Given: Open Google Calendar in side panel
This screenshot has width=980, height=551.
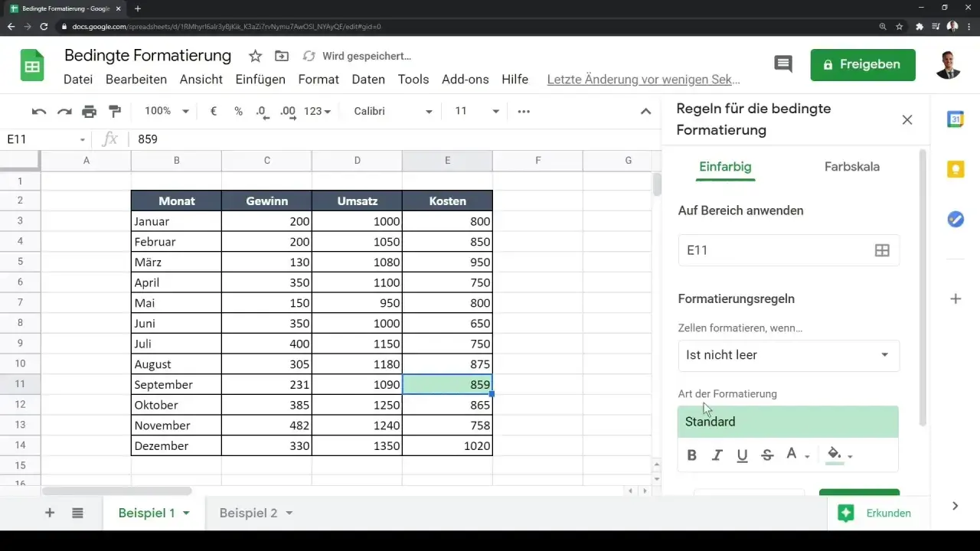Looking at the screenshot, I should (955, 119).
